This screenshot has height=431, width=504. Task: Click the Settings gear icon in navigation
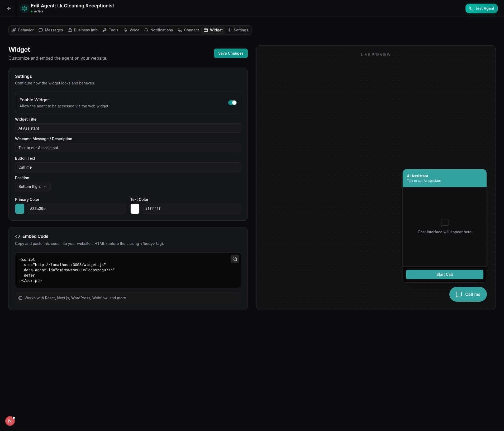coord(229,30)
